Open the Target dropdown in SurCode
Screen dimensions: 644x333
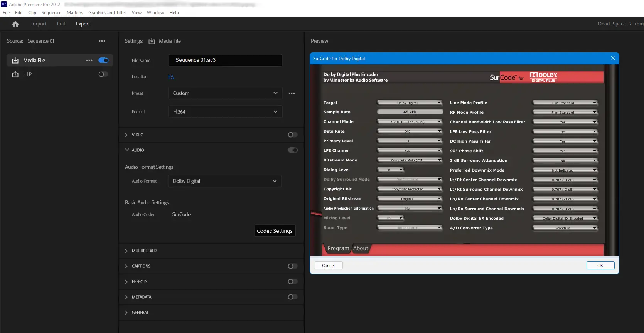[x=410, y=103]
